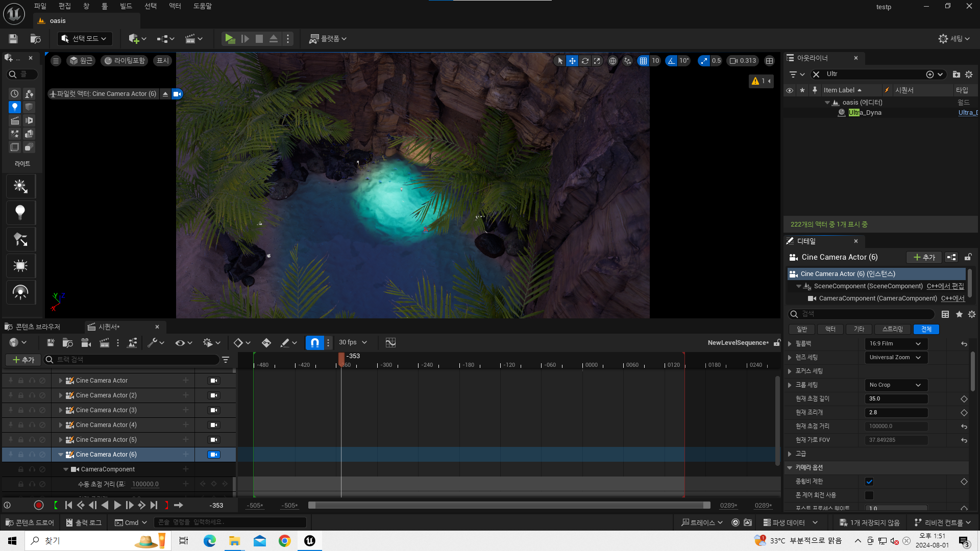Click the sequencer record button
The image size is (980, 551).
[38, 505]
